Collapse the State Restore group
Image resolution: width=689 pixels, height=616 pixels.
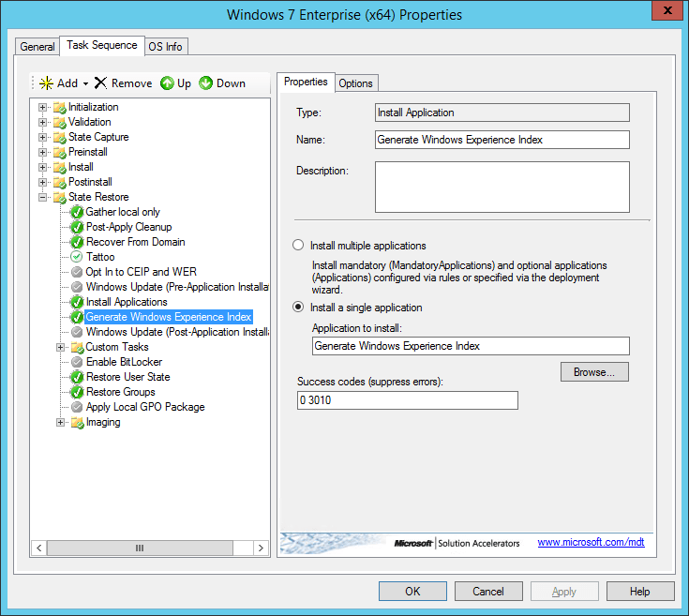coord(42,197)
